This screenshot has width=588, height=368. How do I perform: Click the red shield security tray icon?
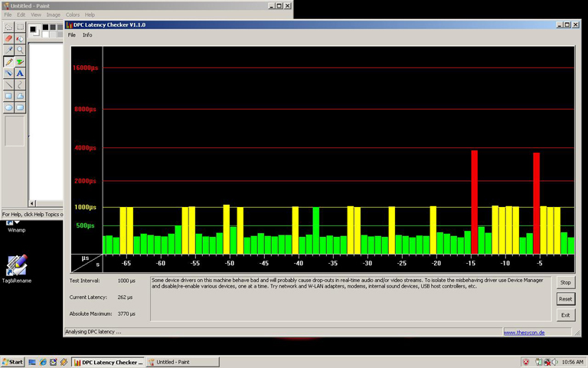coord(526,362)
